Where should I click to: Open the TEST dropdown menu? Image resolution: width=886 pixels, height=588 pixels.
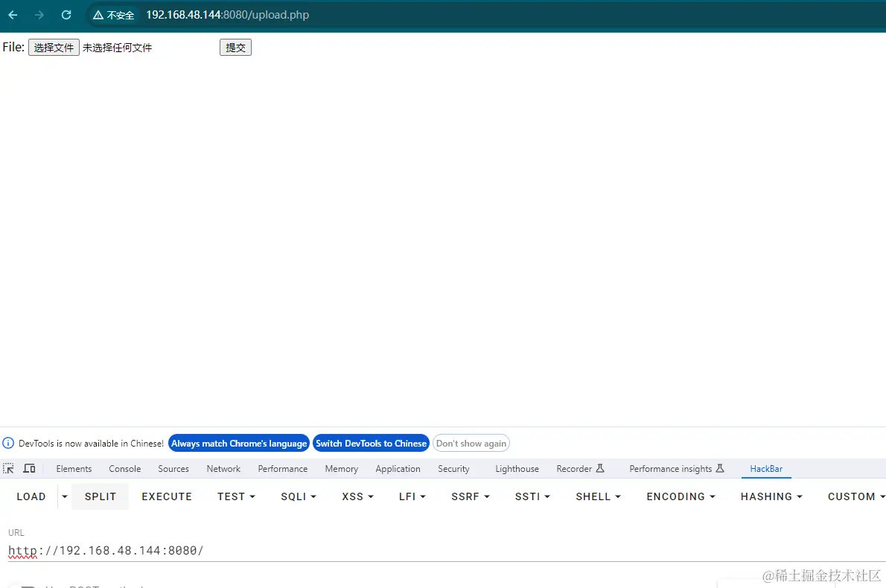click(236, 496)
